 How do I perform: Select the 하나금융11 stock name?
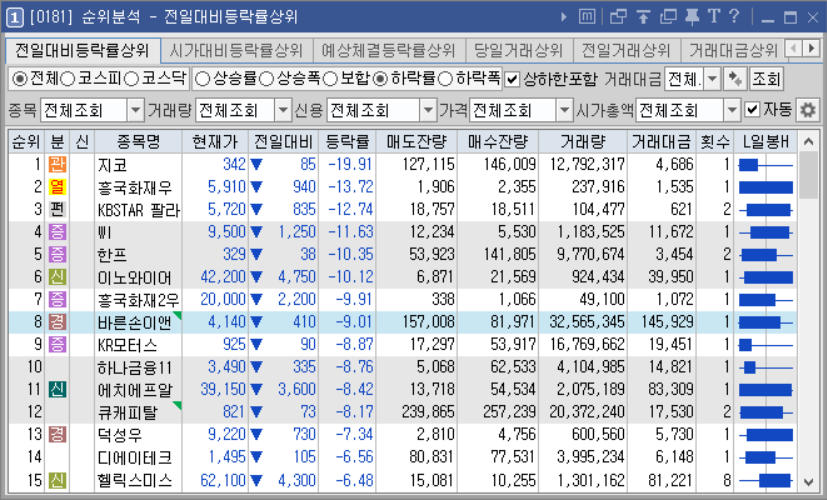134,368
